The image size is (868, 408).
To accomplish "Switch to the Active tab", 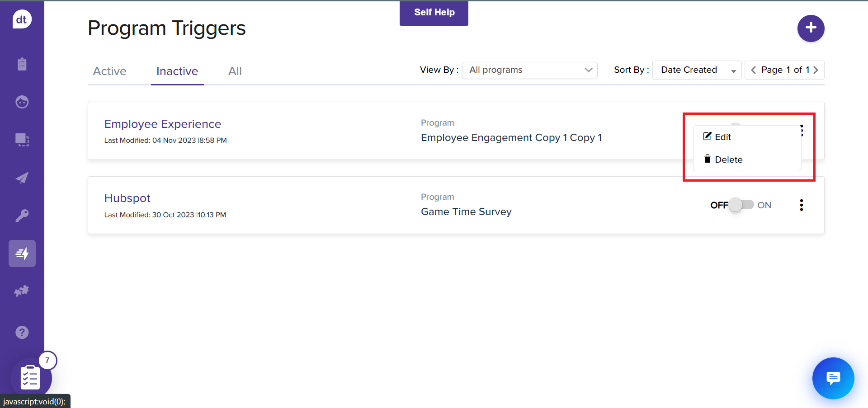I will click(x=109, y=71).
